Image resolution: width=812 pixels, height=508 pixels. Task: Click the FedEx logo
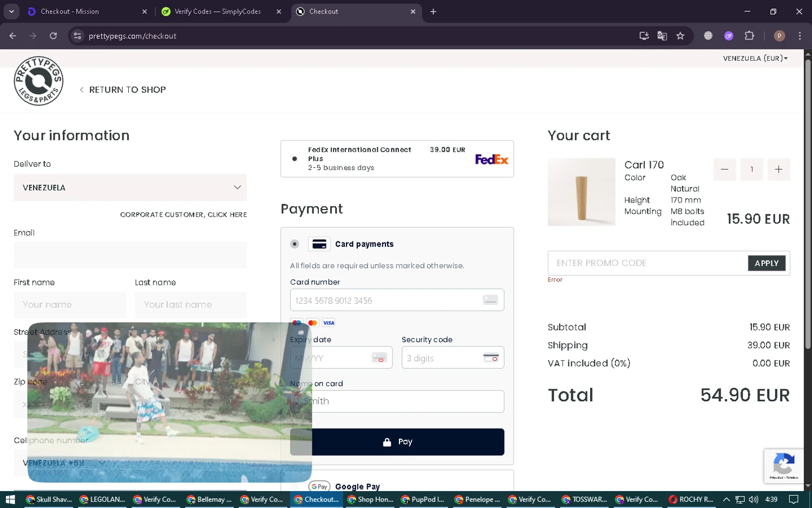tap(492, 159)
